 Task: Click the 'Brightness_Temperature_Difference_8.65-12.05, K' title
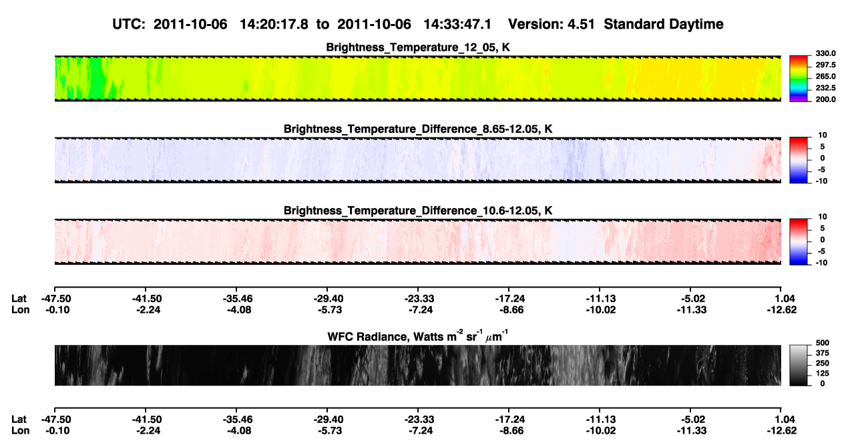418,129
